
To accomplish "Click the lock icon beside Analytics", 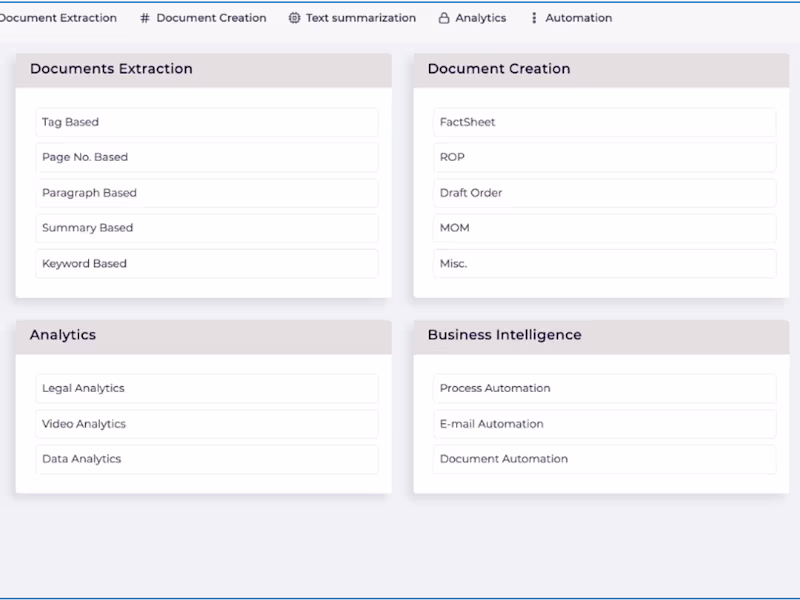I will coord(444,18).
